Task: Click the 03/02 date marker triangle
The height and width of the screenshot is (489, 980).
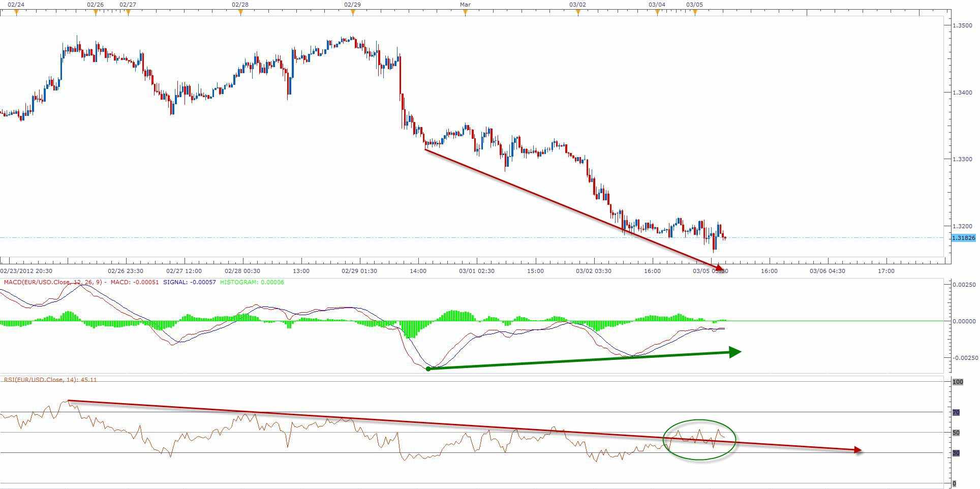Action: tap(578, 13)
